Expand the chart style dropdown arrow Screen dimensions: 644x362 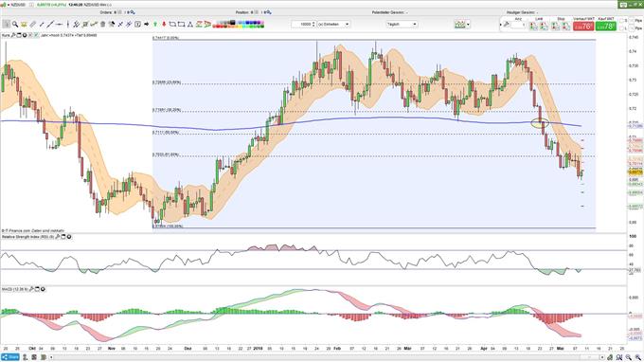[468, 25]
